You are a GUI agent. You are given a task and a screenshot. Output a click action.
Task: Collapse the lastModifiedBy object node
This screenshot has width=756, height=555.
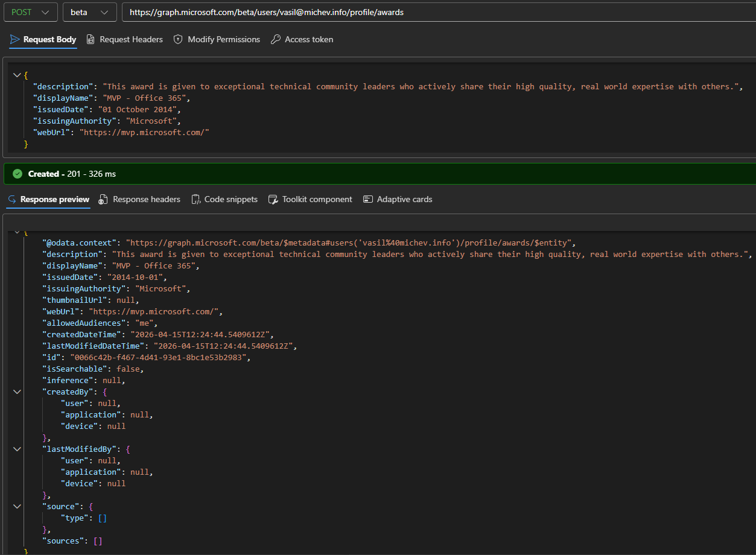click(16, 449)
